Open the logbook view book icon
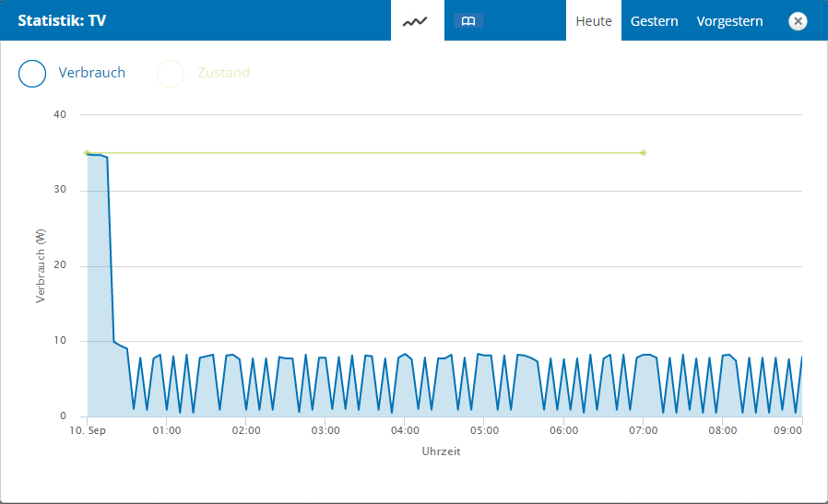Screen dimensions: 828x504 coord(468,20)
